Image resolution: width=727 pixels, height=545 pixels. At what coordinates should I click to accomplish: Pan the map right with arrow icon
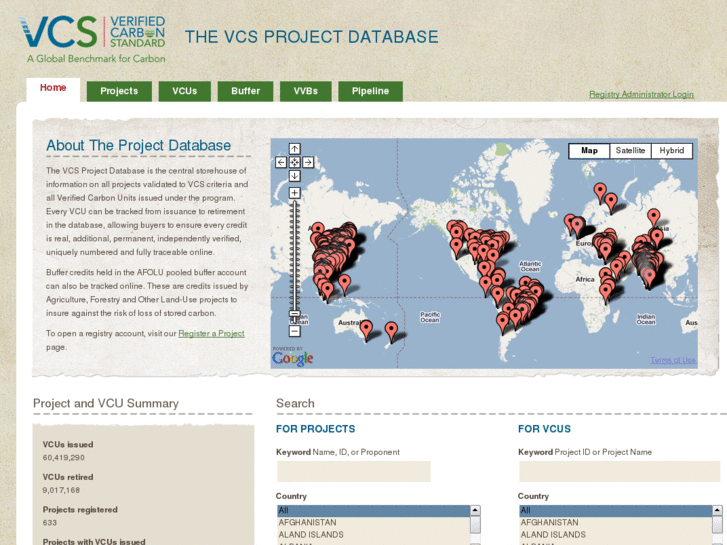pos(308,162)
